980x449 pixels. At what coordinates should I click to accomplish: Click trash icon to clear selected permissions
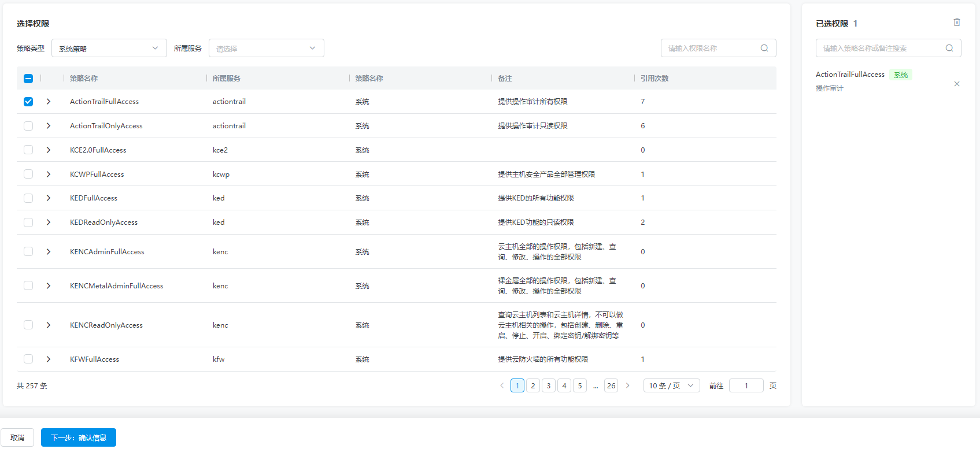tap(956, 23)
